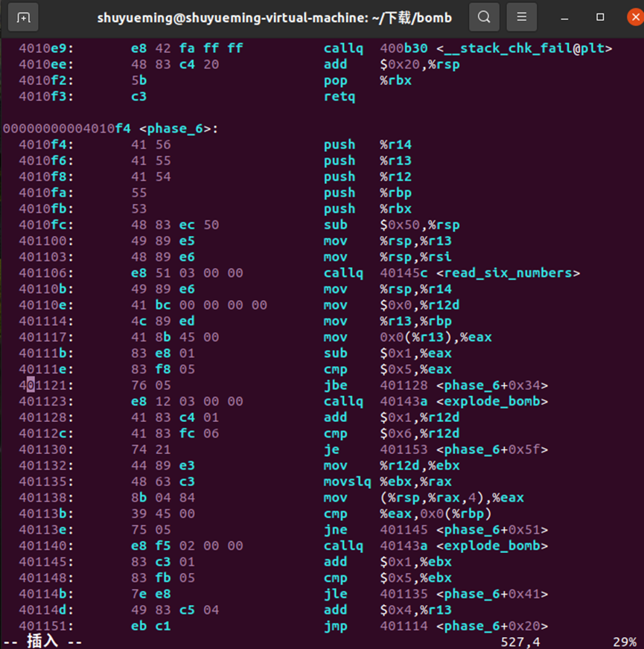The width and height of the screenshot is (644, 649).
Task: Place cursor on the retq instruction
Action: [339, 97]
